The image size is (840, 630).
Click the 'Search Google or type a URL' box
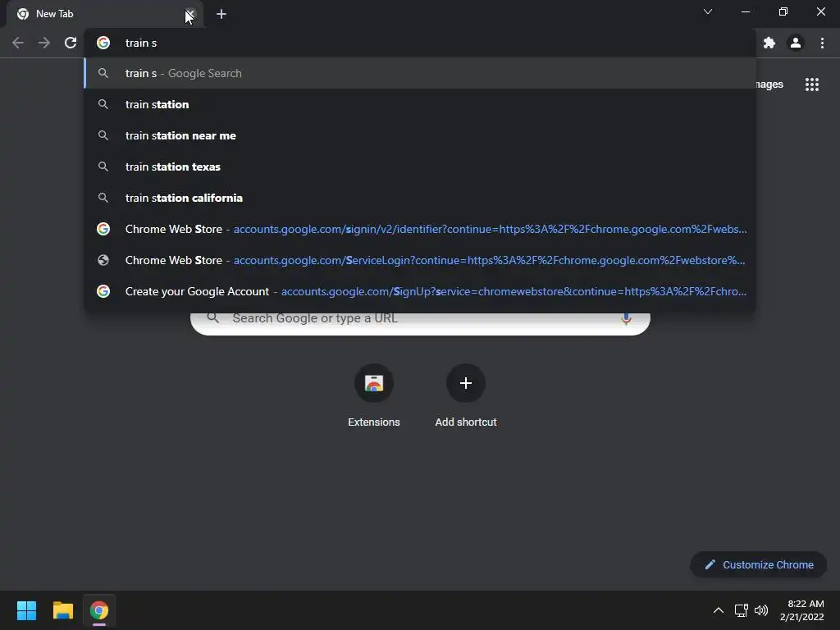tap(420, 323)
